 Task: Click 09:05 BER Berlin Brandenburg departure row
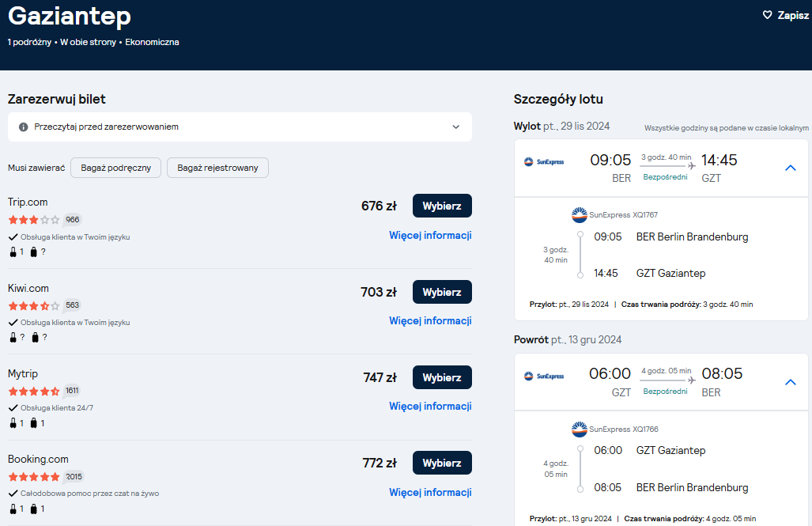670,237
